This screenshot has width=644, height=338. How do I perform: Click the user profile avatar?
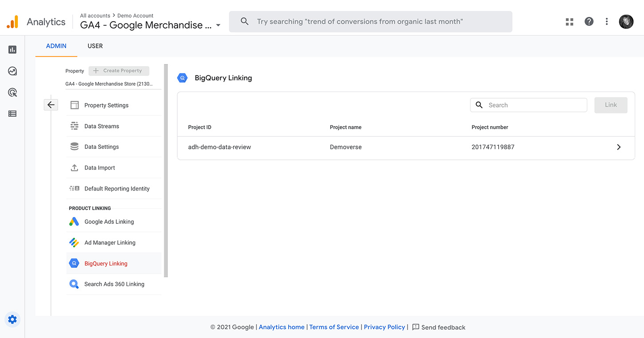click(626, 21)
